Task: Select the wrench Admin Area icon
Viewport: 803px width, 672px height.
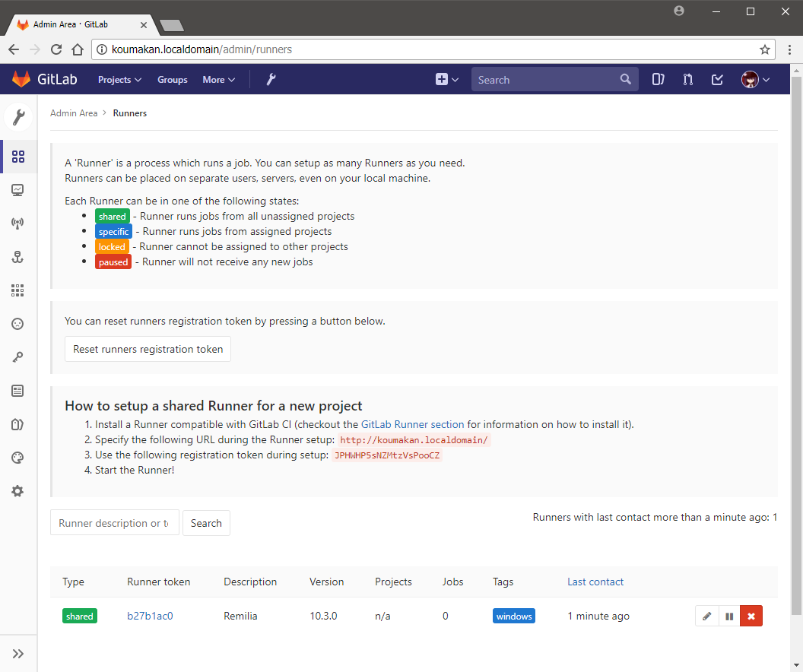Action: (271, 79)
